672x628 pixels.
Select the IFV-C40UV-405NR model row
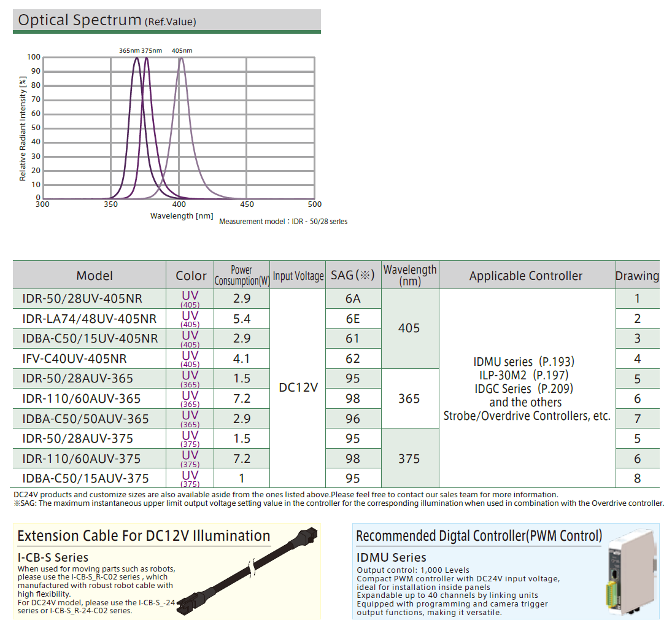coord(74,359)
